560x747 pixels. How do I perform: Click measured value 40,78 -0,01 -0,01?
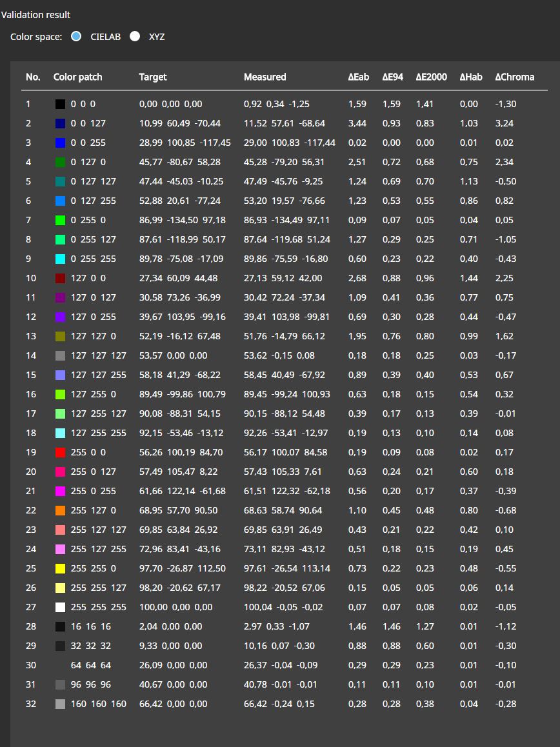(x=281, y=684)
